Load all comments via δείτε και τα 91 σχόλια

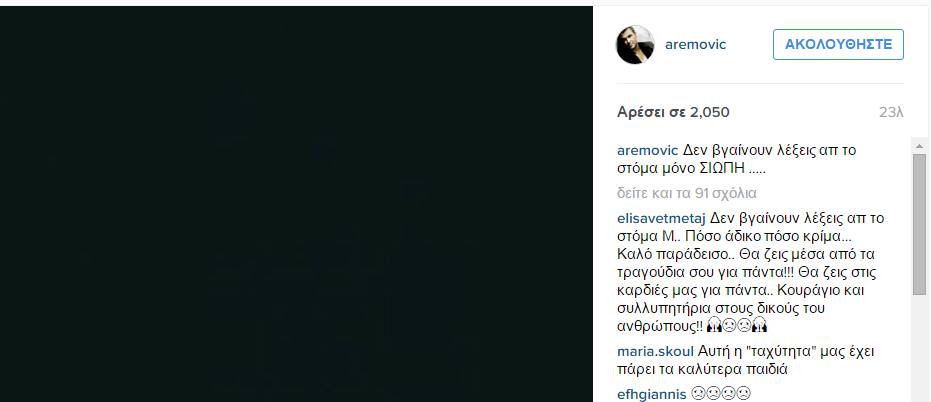(x=686, y=193)
